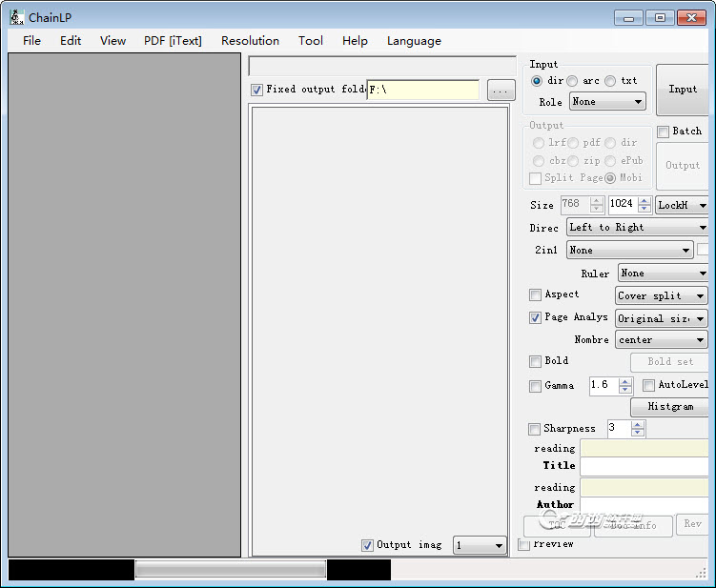Enable the Batch checkbox
This screenshot has width=716, height=588.
coord(664,132)
